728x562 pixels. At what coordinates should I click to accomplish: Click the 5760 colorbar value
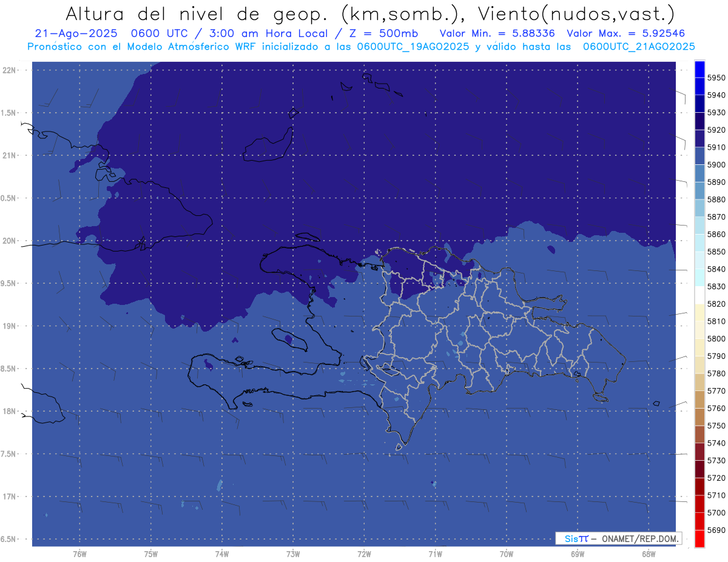pos(716,408)
